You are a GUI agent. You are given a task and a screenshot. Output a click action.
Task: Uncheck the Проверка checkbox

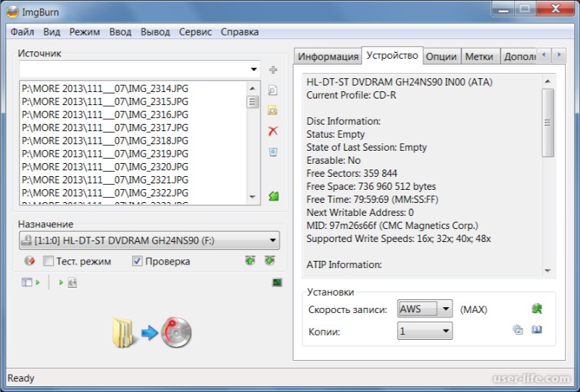[x=137, y=262]
